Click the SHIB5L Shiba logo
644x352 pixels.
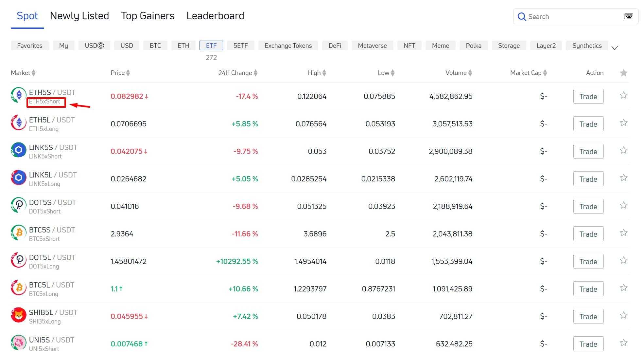click(x=19, y=315)
